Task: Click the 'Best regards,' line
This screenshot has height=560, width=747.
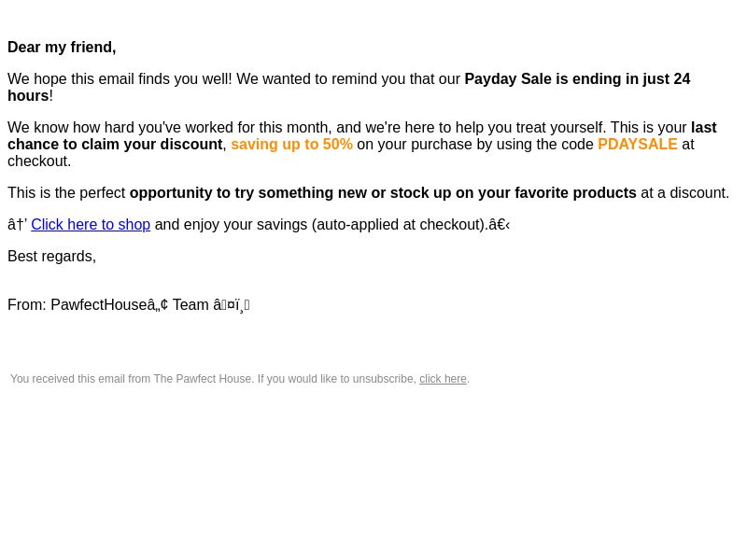Action: point(52,256)
